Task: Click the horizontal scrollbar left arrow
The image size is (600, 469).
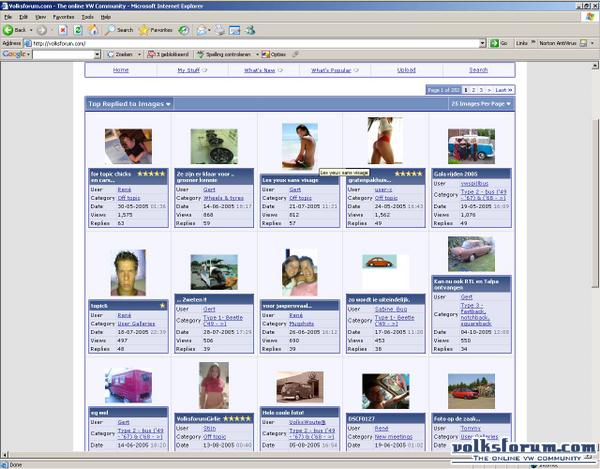Action: coord(5,455)
